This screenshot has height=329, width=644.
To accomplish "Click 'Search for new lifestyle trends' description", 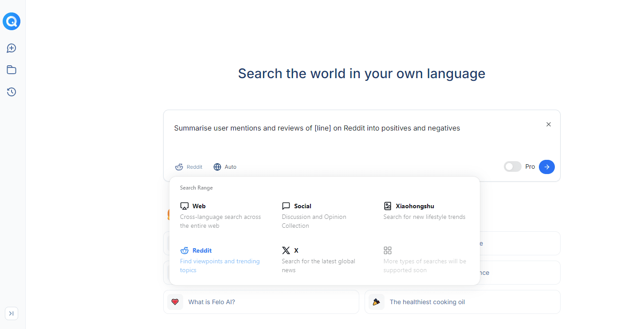I will [x=424, y=217].
